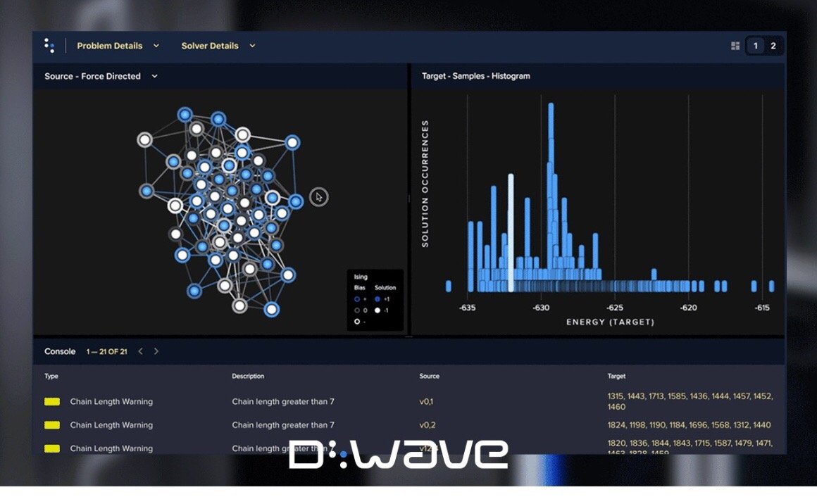Click the negative bias legend marker

click(x=357, y=322)
